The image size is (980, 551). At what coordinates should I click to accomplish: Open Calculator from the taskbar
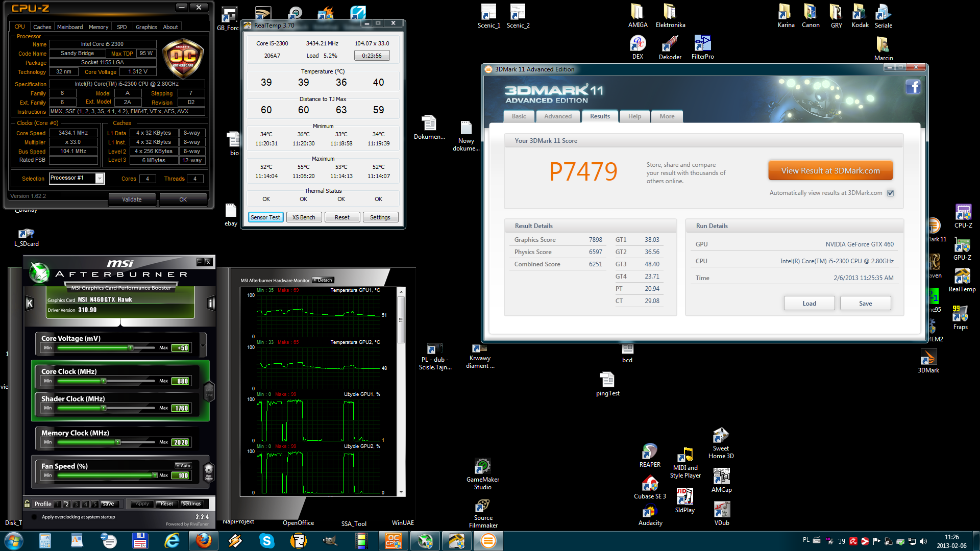(x=45, y=541)
